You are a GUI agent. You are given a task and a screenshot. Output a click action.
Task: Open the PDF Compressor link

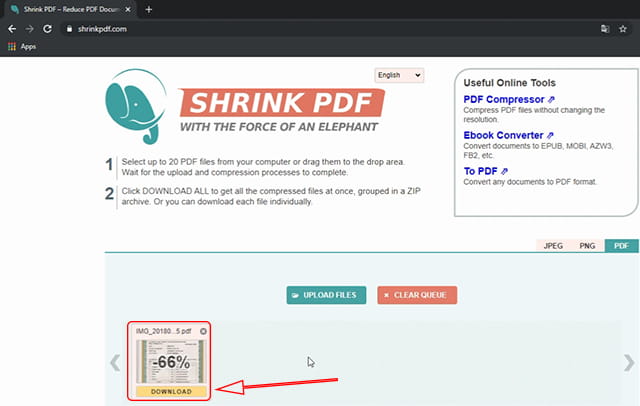509,100
